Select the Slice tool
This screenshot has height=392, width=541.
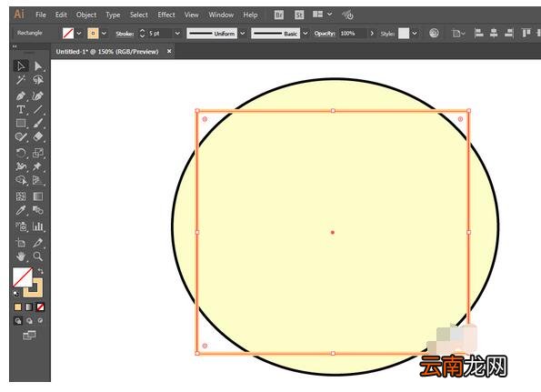pyautogui.click(x=38, y=243)
